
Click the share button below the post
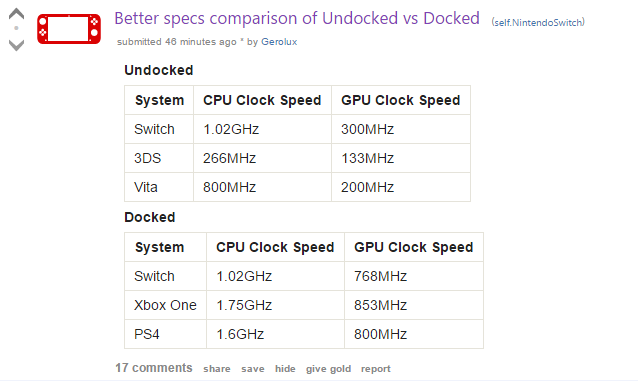[217, 369]
